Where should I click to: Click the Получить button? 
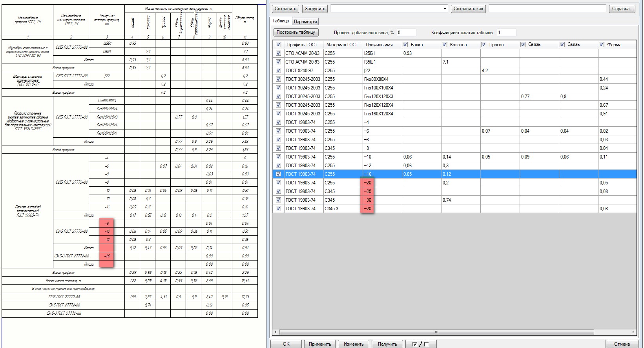point(387,344)
